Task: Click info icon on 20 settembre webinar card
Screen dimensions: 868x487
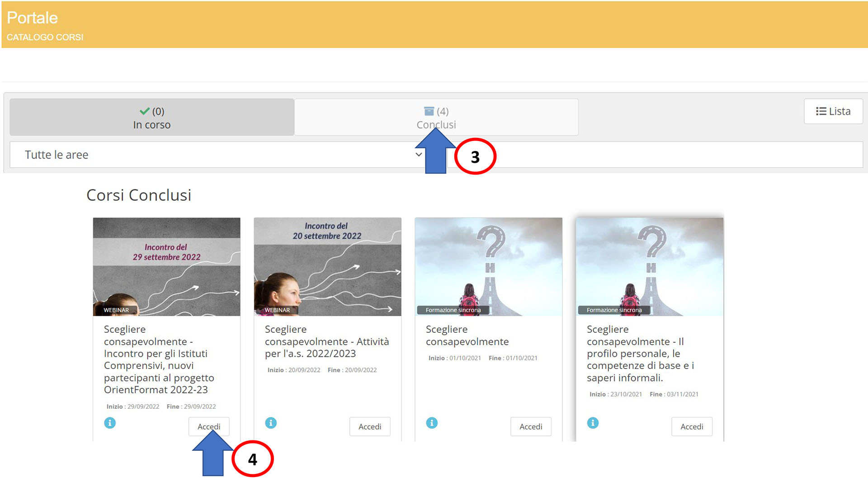Action: click(x=271, y=423)
